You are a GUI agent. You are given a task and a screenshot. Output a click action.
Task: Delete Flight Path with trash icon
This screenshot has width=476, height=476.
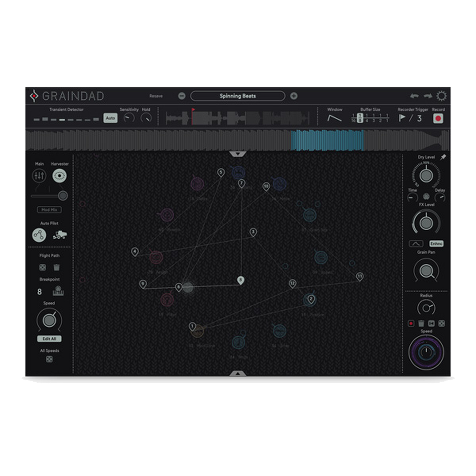(x=57, y=267)
